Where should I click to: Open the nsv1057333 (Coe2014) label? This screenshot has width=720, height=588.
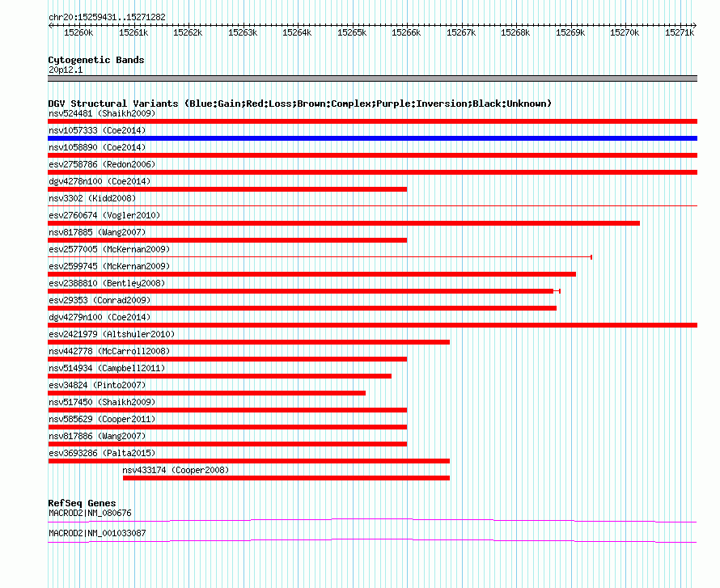tap(97, 130)
